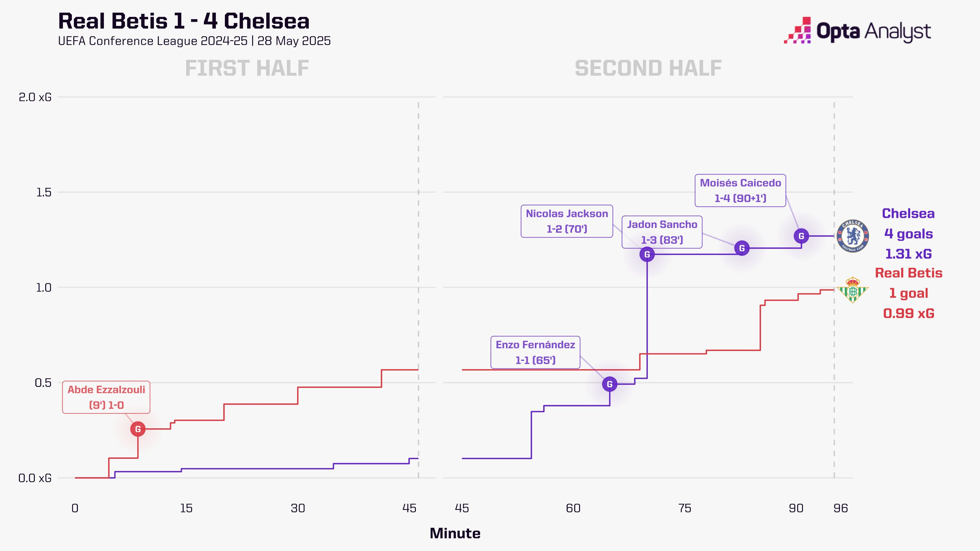Select the FIRST HALF heading
Viewport: 980px width, 551px height.
(x=247, y=68)
